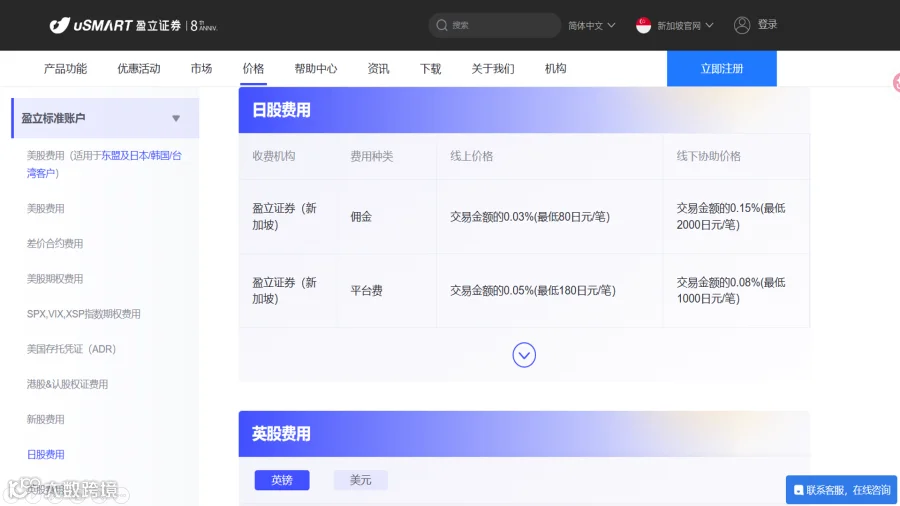Click 交易金额的0.15%(最低2000日元/笔) cell
900x506 pixels.
[731, 216]
